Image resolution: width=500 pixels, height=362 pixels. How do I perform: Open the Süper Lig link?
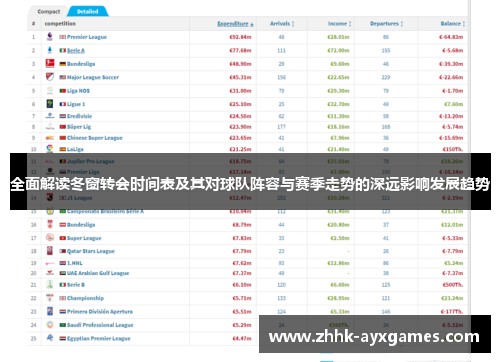coord(79,127)
